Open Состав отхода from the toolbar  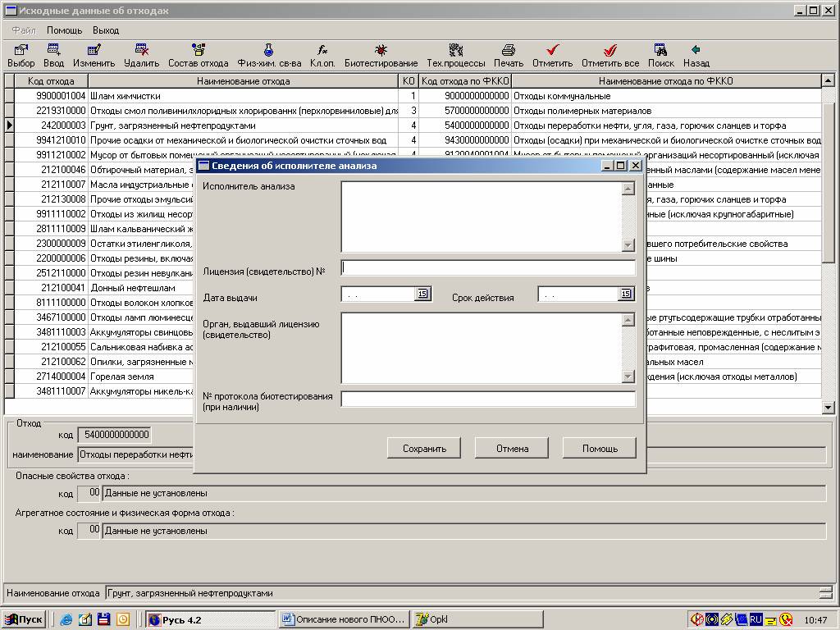tap(198, 51)
